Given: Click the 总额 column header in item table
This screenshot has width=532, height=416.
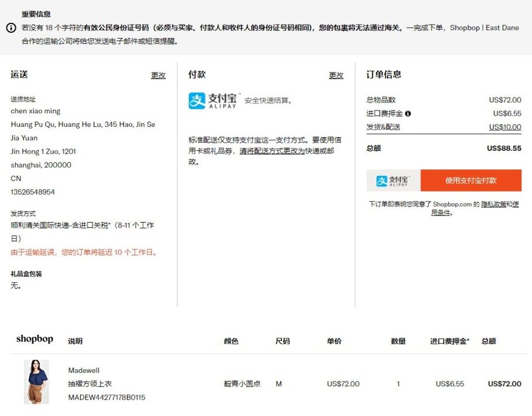Looking at the screenshot, I should tap(489, 341).
